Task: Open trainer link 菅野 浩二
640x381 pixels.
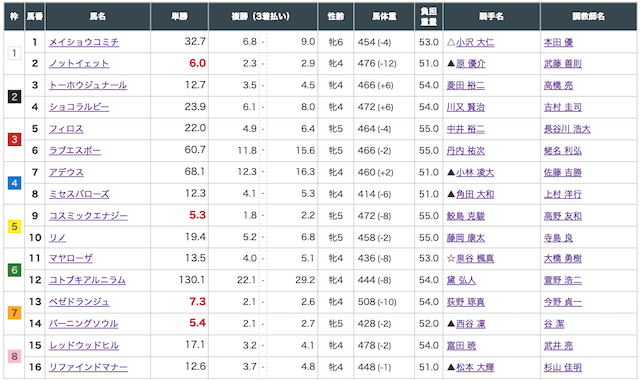Action: [x=562, y=280]
